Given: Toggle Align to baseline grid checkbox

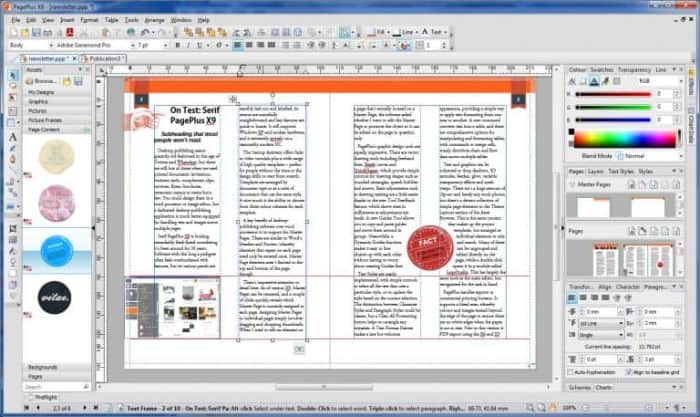Looking at the screenshot, I should 629,372.
